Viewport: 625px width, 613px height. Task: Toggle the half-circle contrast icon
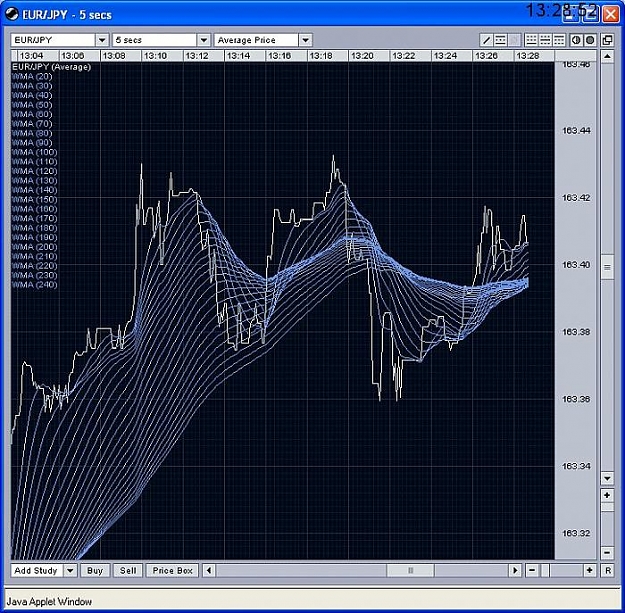[x=576, y=40]
